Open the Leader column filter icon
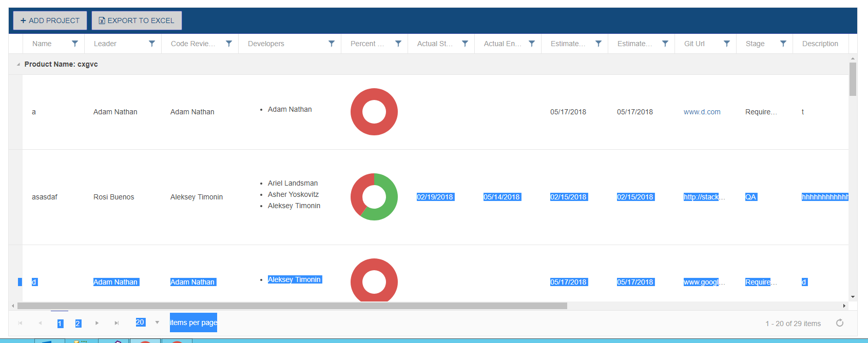 point(152,44)
